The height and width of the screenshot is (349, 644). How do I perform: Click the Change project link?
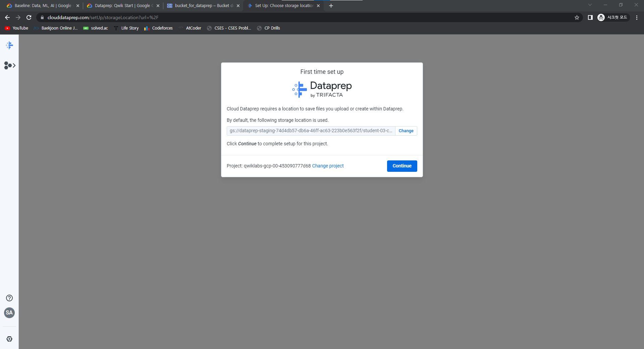328,166
